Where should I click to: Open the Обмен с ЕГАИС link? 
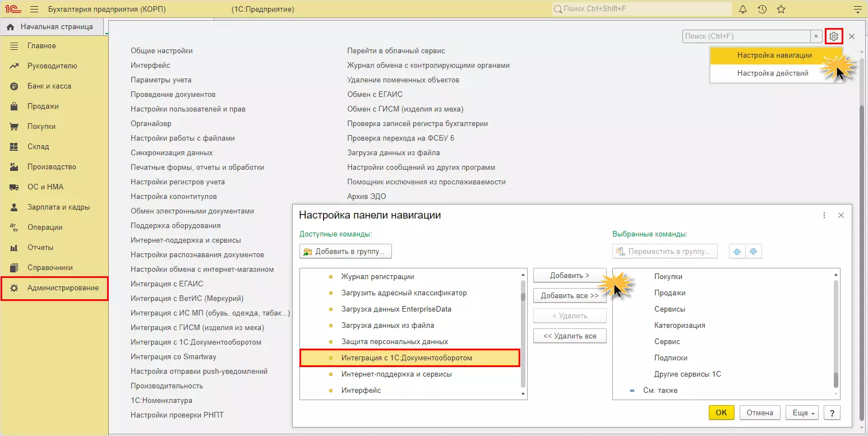(x=375, y=95)
